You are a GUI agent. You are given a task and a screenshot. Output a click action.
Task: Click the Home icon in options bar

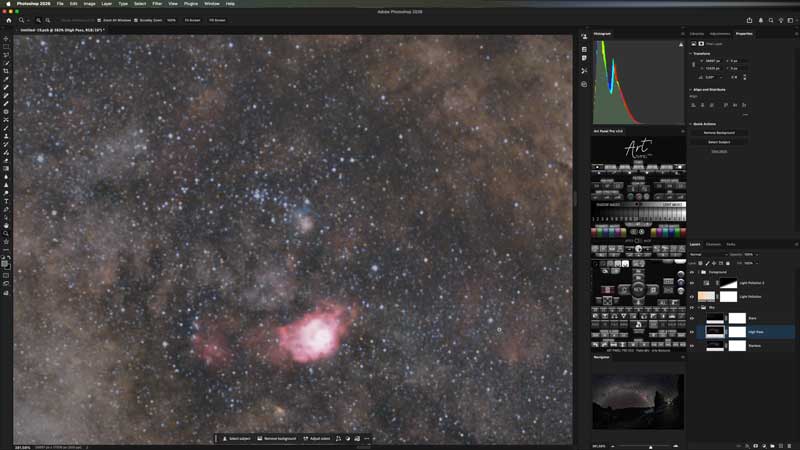[8, 20]
